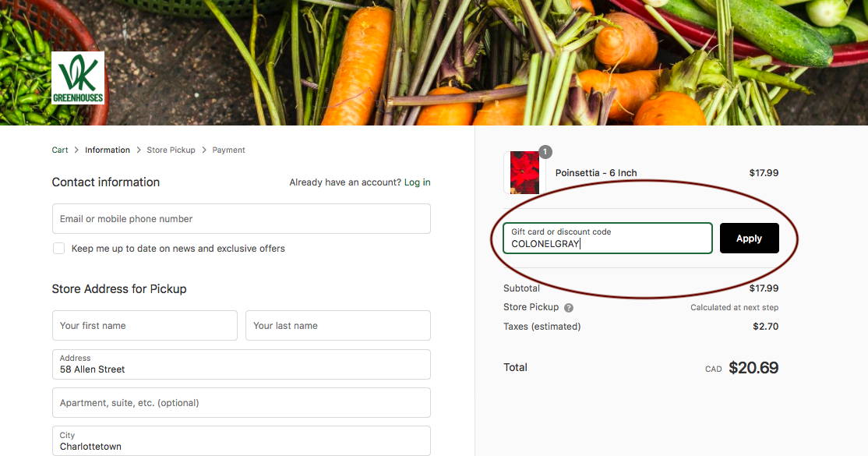Focus the Email or mobile phone number field
Image resolution: width=868 pixels, height=456 pixels.
242,219
